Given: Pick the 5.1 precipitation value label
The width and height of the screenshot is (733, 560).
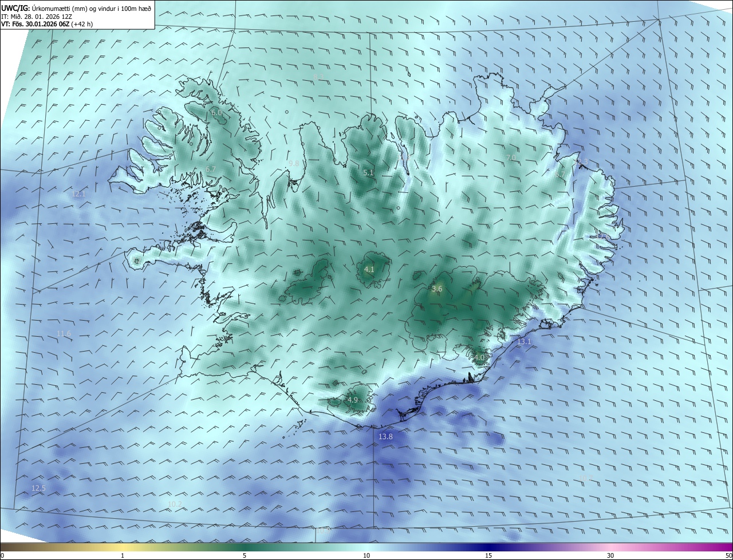Looking at the screenshot, I should [368, 172].
